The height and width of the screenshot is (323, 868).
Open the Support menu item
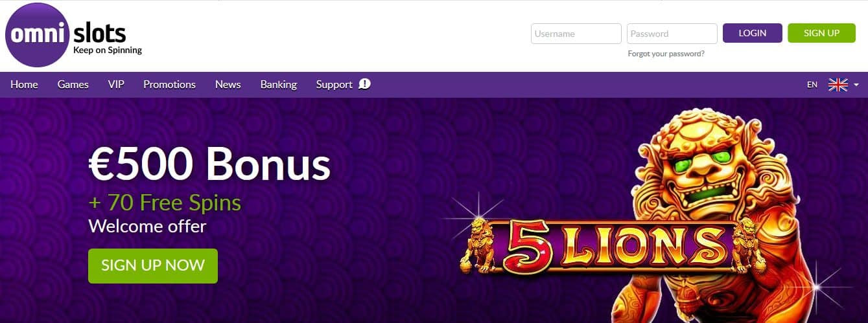(334, 84)
